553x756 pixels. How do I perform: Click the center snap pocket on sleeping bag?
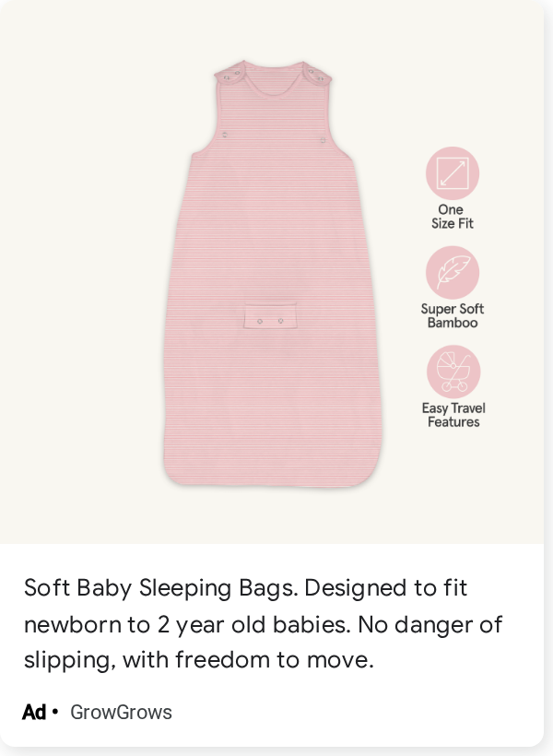[270, 316]
